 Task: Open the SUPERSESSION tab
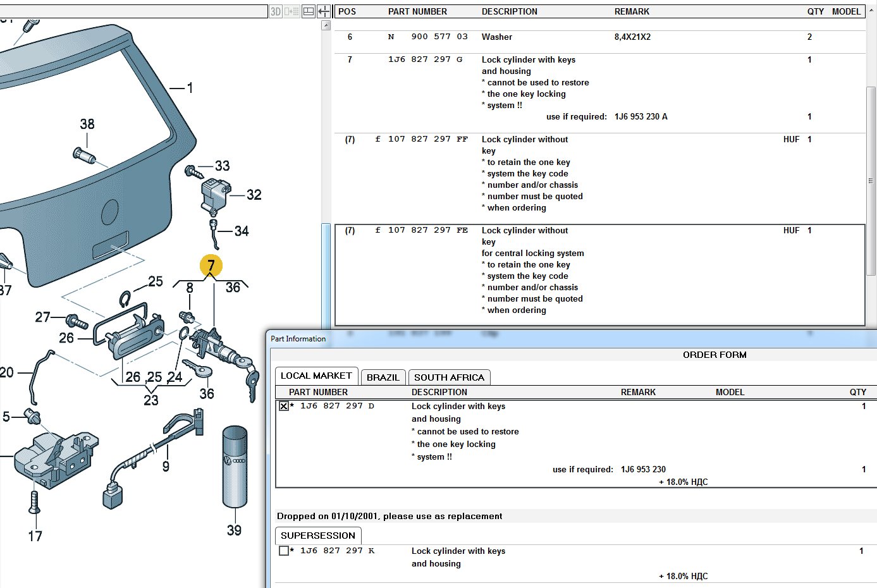[x=318, y=536]
